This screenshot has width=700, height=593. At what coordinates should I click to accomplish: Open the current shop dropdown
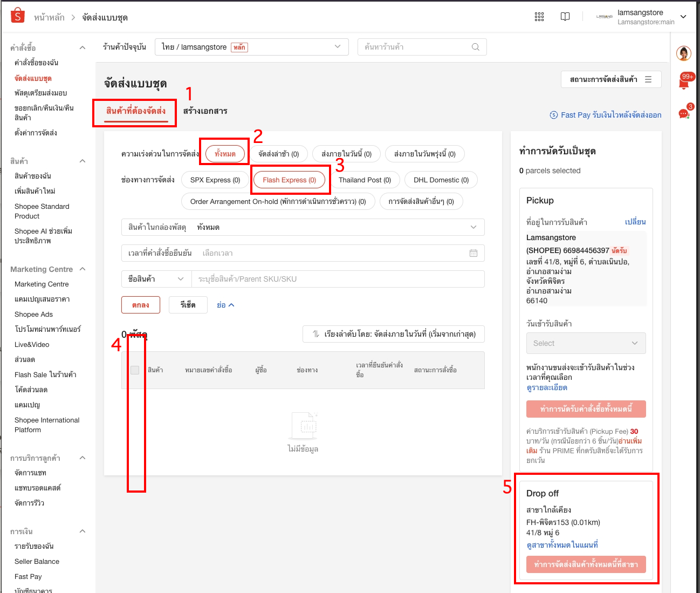pos(252,47)
